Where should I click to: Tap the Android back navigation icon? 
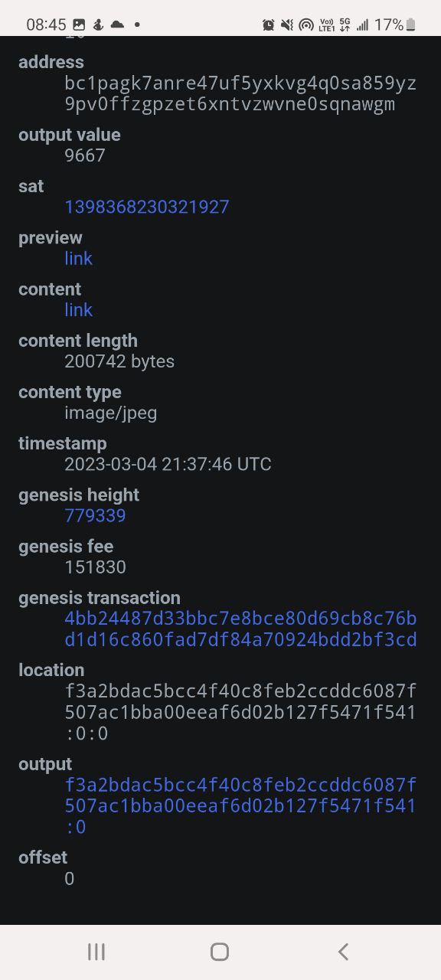[x=343, y=952]
